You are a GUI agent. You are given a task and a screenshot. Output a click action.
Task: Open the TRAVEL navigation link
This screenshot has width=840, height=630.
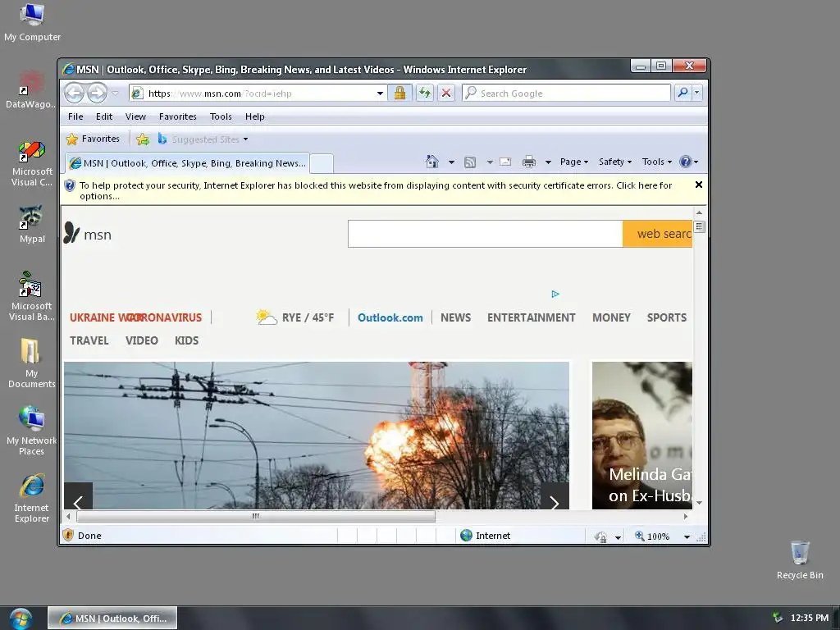pos(89,340)
